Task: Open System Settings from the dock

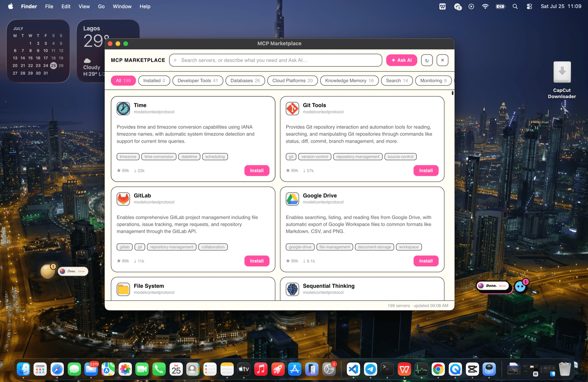Action: (329, 369)
